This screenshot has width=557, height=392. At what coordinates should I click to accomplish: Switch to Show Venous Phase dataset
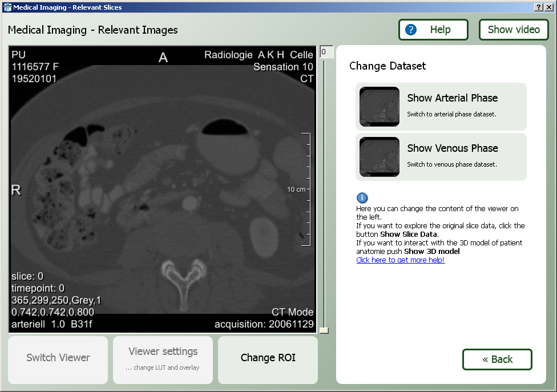(452, 148)
